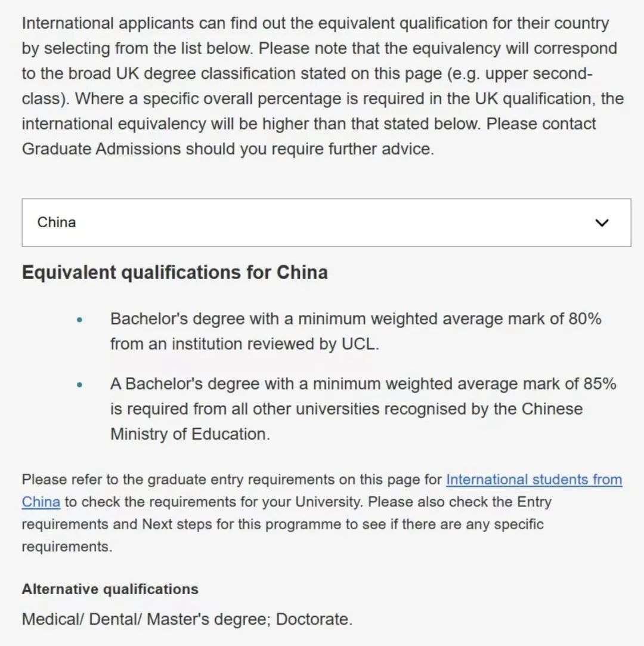The image size is (644, 646).
Task: Open the China country dropdown
Action: pyautogui.click(x=326, y=222)
